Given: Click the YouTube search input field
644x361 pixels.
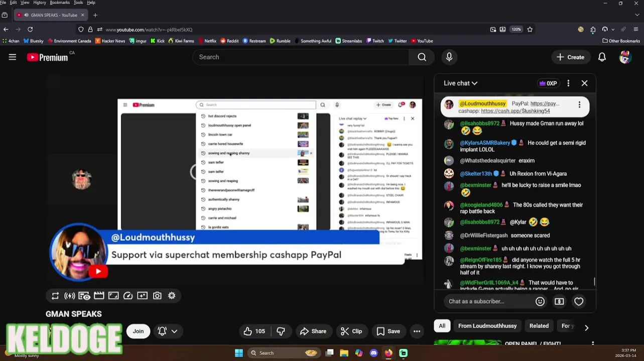Looking at the screenshot, I should coord(301,57).
